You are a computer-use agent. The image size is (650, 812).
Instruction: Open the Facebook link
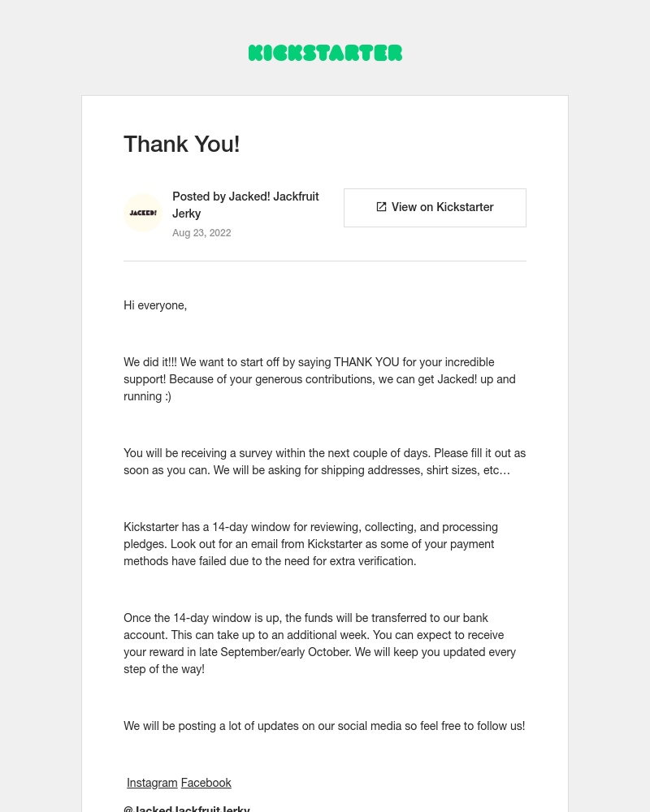click(206, 782)
